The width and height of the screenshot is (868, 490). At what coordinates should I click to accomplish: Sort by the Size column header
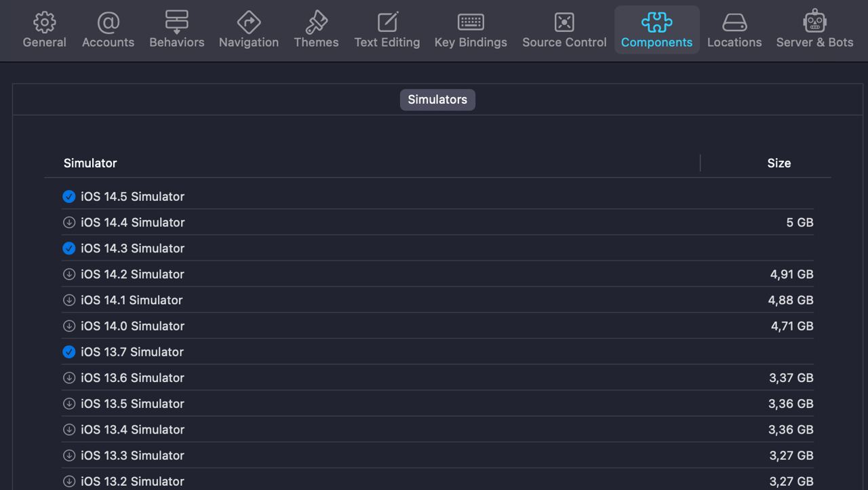pos(778,164)
